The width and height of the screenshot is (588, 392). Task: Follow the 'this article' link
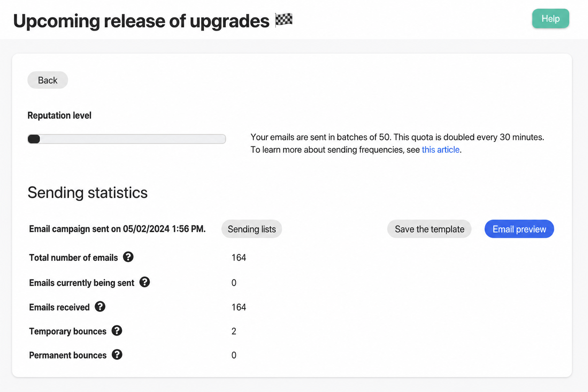click(441, 150)
